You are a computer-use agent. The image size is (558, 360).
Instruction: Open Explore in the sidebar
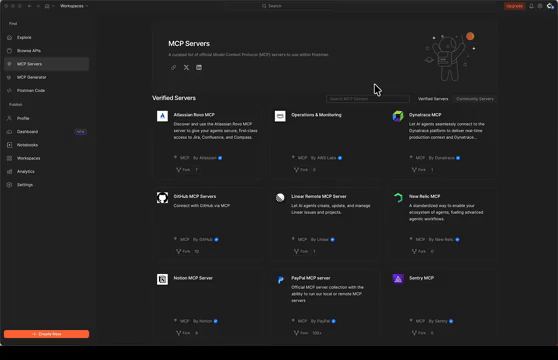coord(24,37)
